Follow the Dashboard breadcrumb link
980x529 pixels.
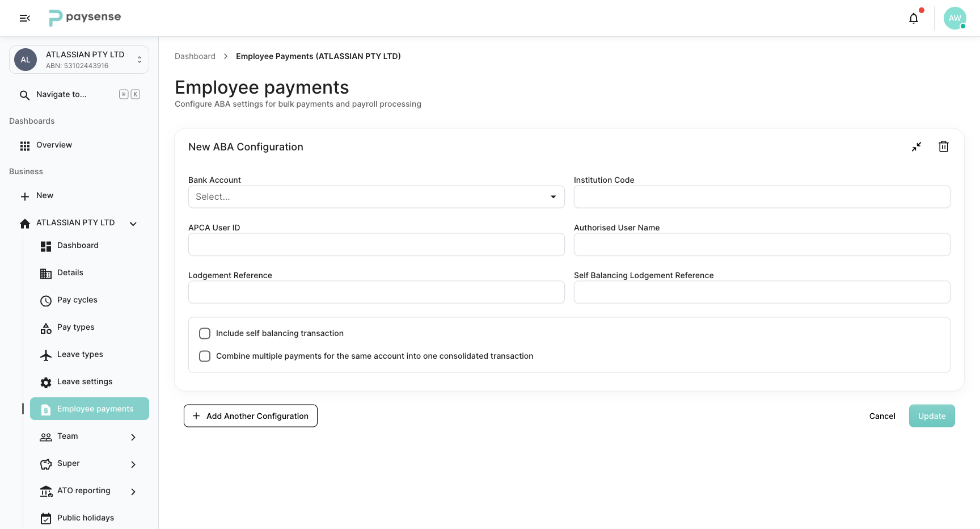click(x=195, y=56)
